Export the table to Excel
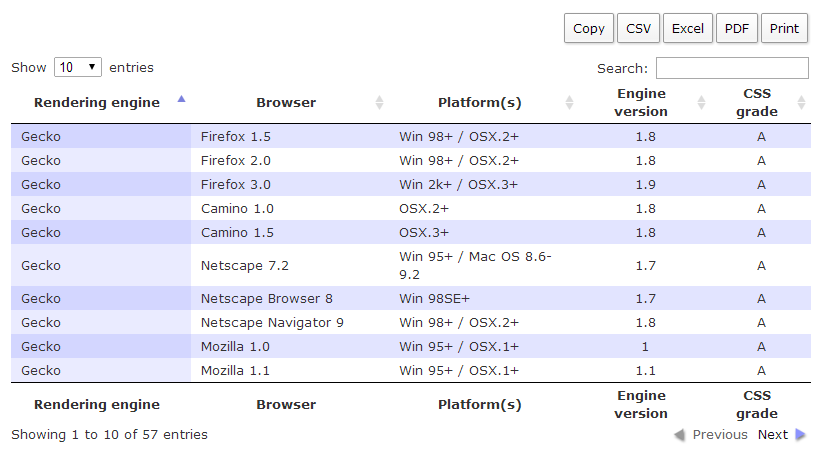The width and height of the screenshot is (819, 455). point(687,28)
